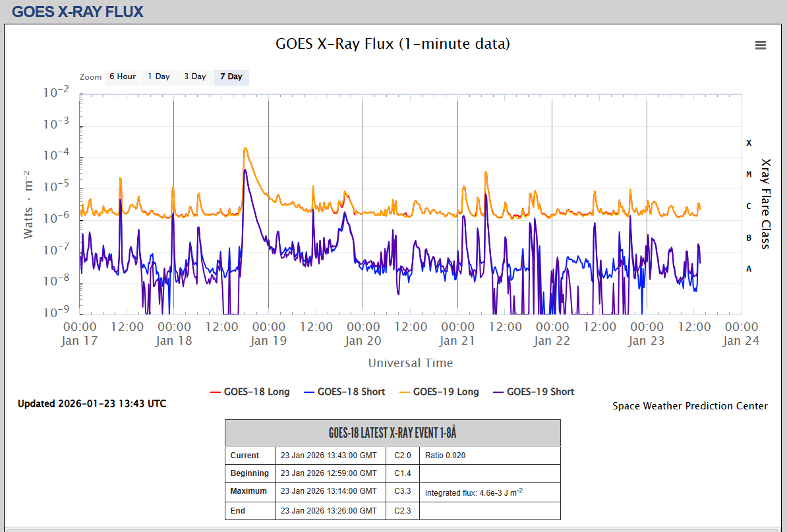787x532 pixels.
Task: Open the chart hamburger export menu
Action: tap(760, 45)
